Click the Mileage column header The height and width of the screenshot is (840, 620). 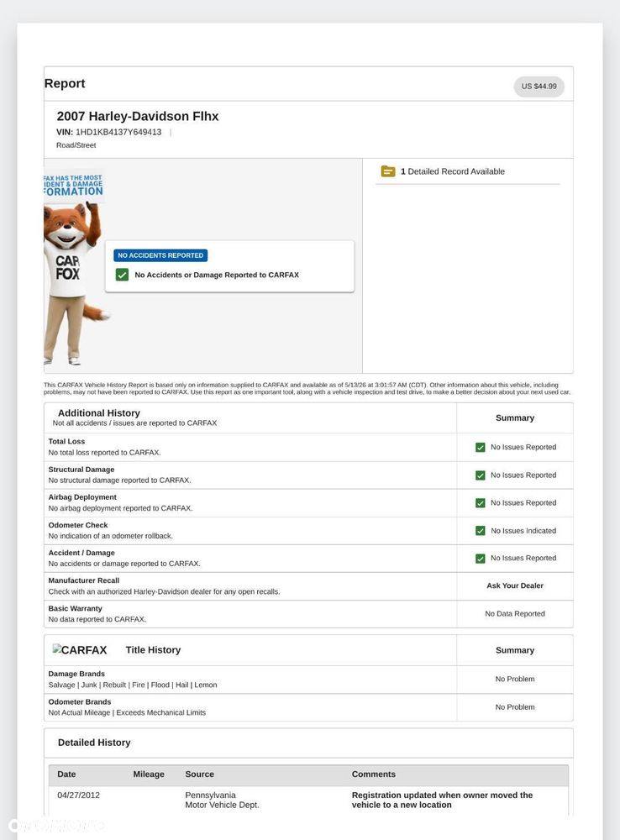(149, 774)
